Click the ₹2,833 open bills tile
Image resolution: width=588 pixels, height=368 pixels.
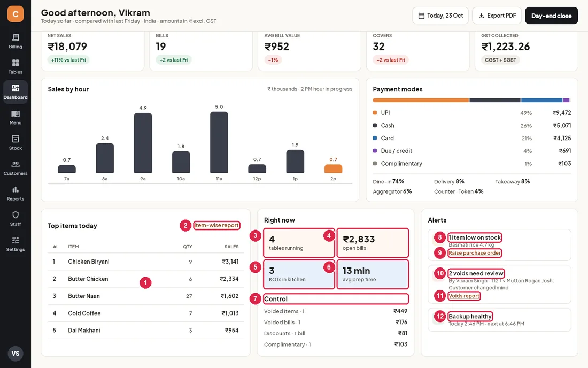[373, 243]
